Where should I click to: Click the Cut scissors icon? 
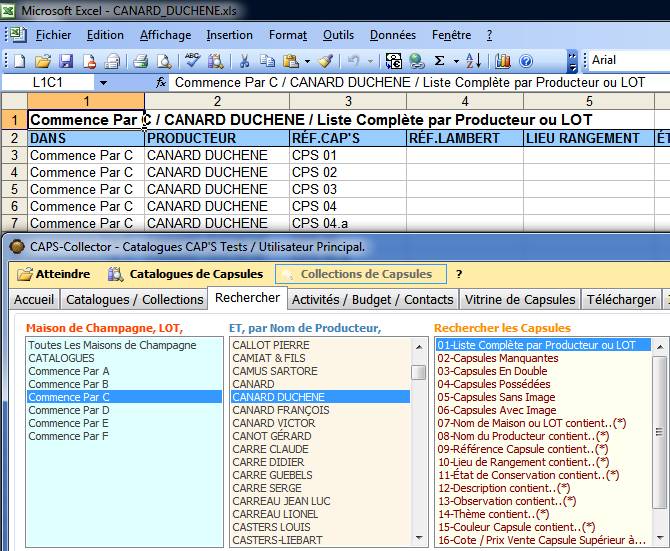pyautogui.click(x=244, y=62)
